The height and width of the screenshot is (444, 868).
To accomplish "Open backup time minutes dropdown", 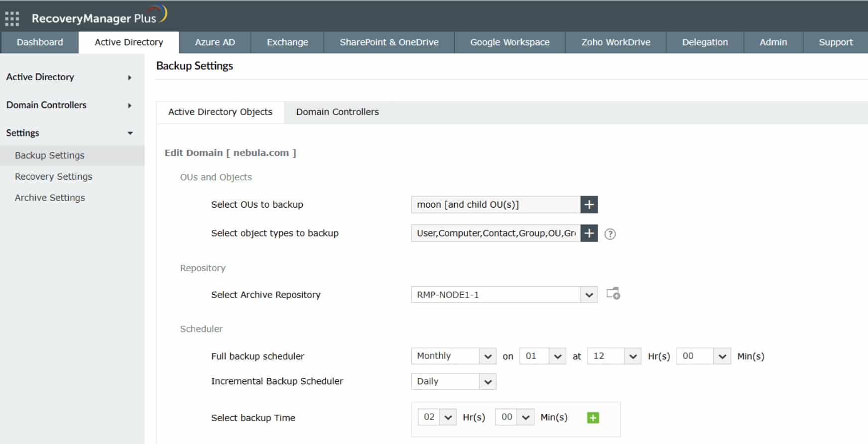I will coord(514,417).
